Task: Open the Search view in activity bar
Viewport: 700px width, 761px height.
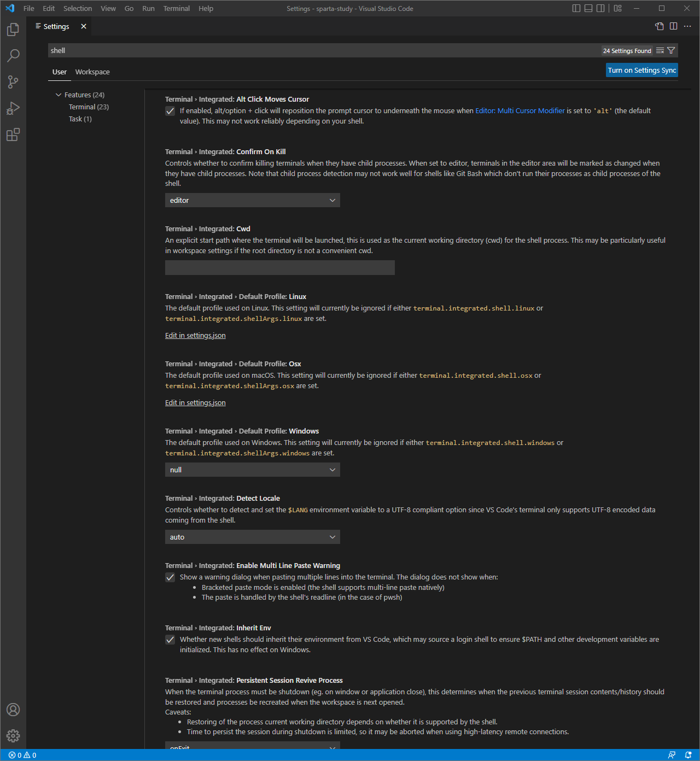Action: 13,56
